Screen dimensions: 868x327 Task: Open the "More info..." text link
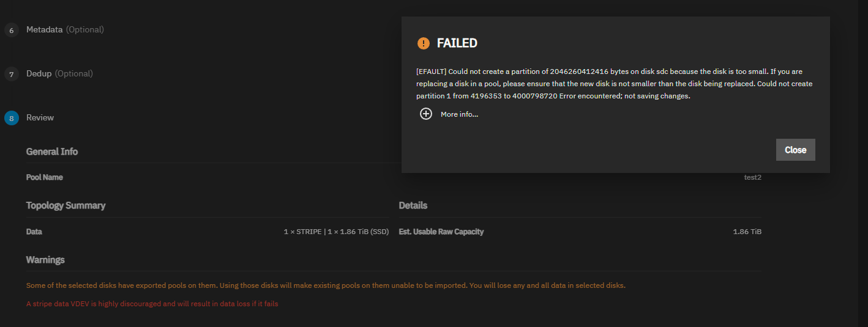coord(459,114)
